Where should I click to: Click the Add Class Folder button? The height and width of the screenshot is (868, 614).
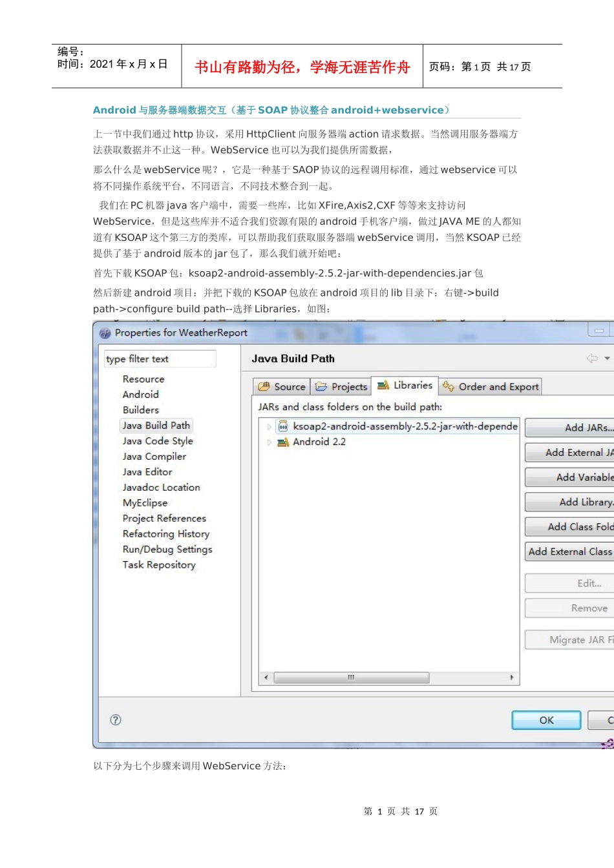coord(569,527)
